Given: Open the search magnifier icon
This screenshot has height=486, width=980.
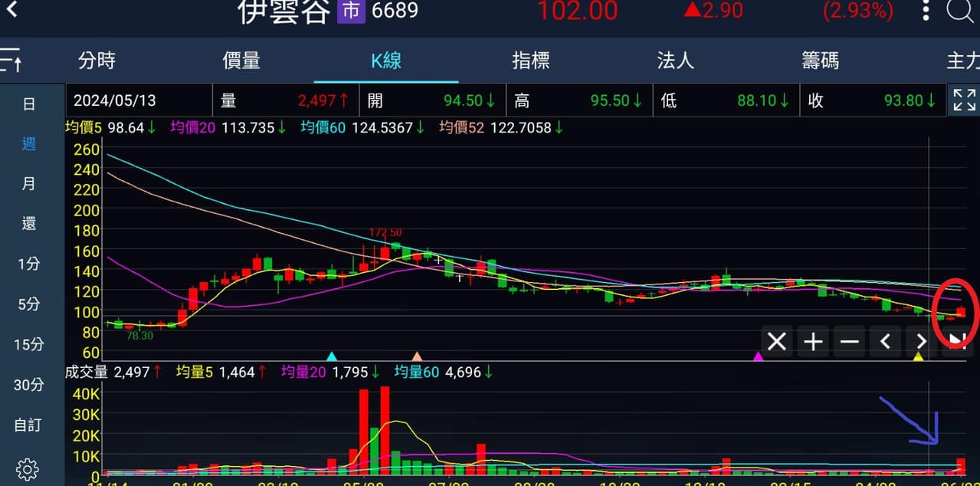Looking at the screenshot, I should [x=960, y=10].
